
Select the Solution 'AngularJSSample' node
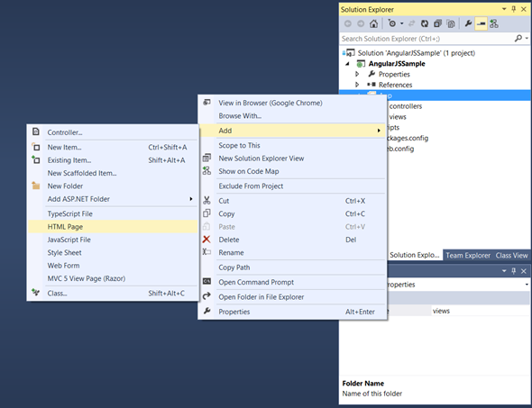[x=417, y=53]
